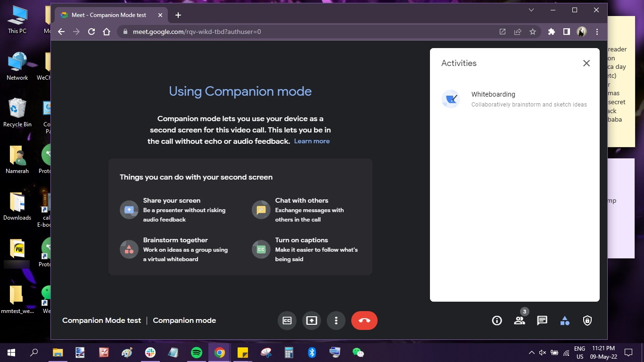Open Sticky Notes from the taskbar

coord(243,352)
